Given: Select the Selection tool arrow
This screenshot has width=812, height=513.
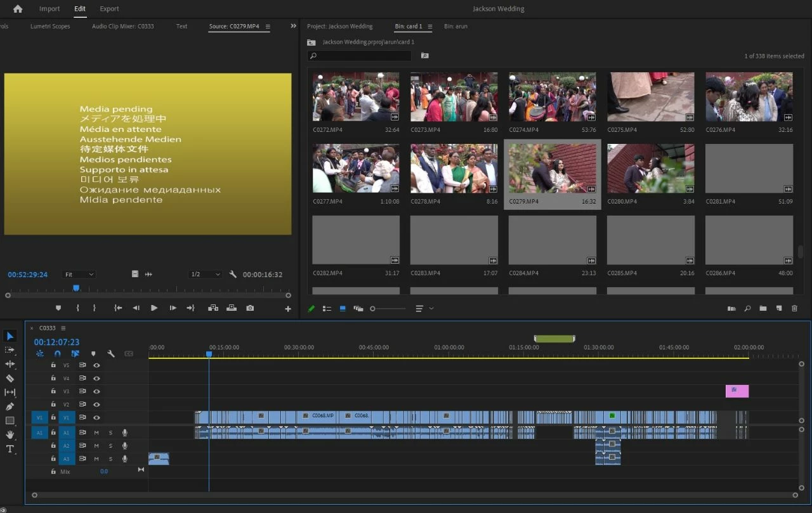Looking at the screenshot, I should pos(10,335).
